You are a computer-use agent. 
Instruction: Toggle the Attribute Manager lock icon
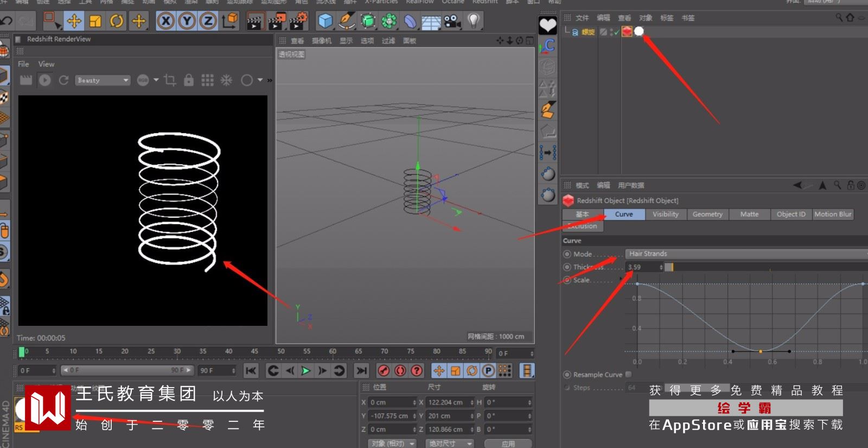point(851,185)
